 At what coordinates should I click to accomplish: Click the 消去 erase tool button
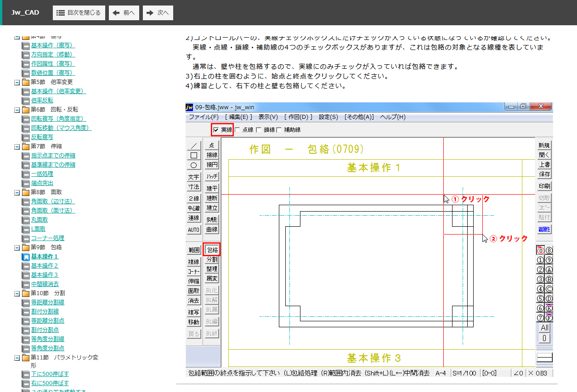click(193, 301)
